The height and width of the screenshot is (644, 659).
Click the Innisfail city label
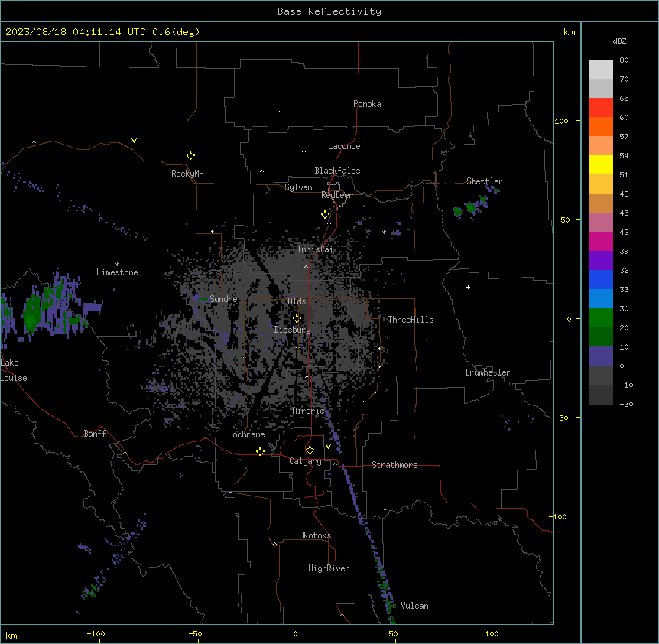pyautogui.click(x=317, y=249)
